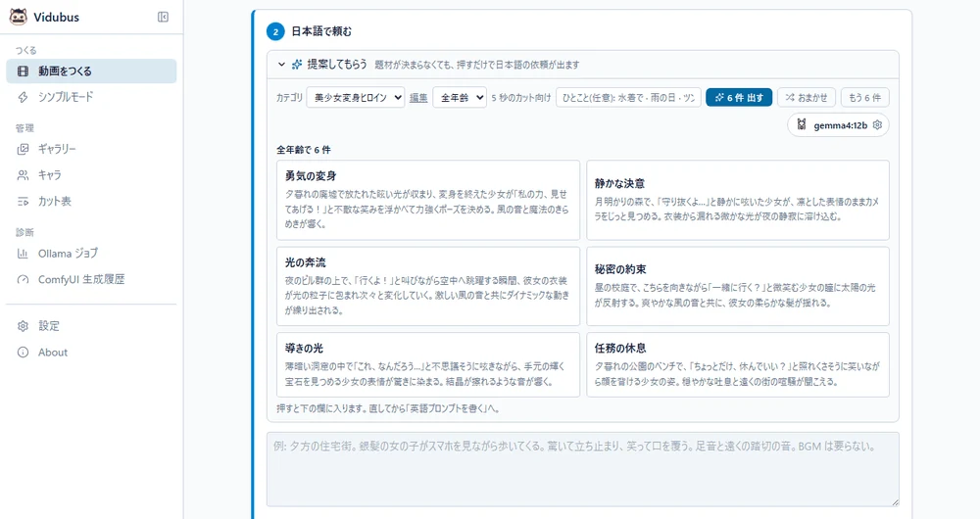The image size is (980, 519).
Task: Click もう 6 件 button
Action: coord(865,97)
